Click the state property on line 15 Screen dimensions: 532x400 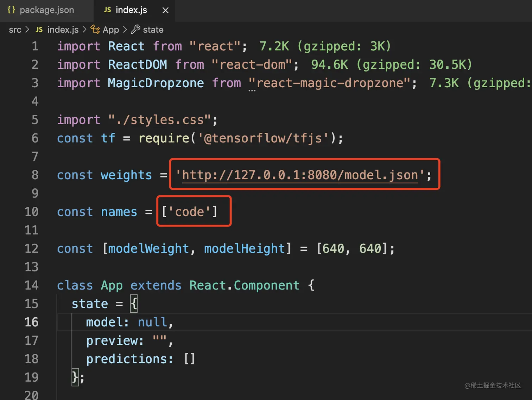(90, 304)
